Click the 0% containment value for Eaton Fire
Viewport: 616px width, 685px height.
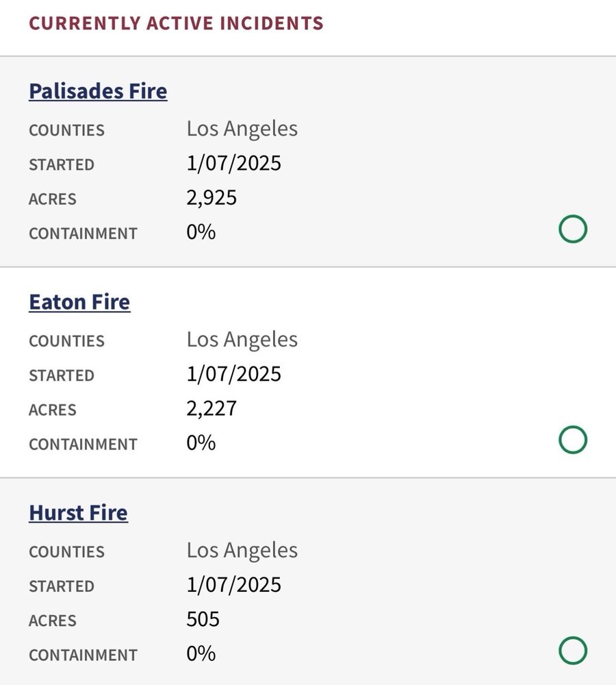click(x=201, y=443)
